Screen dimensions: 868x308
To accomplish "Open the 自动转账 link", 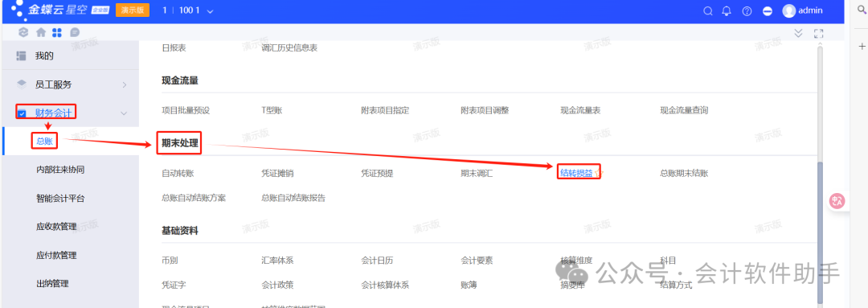I will click(x=178, y=174).
